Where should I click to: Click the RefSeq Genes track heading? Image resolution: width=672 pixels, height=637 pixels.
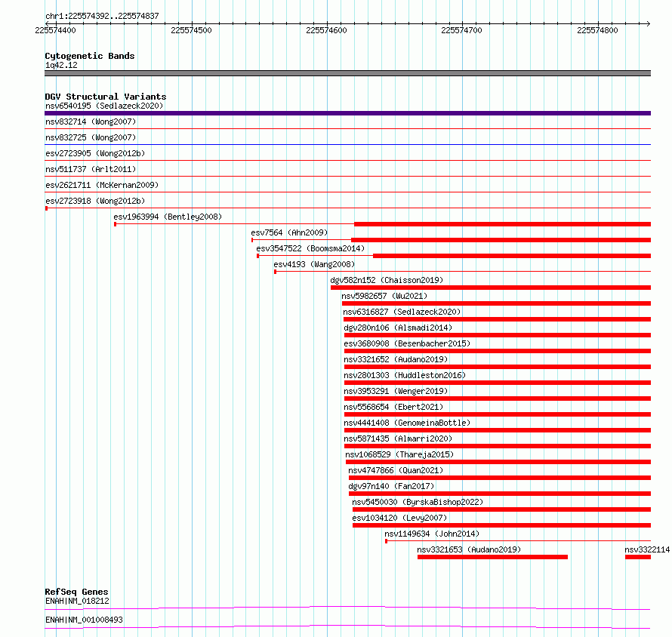76,592
